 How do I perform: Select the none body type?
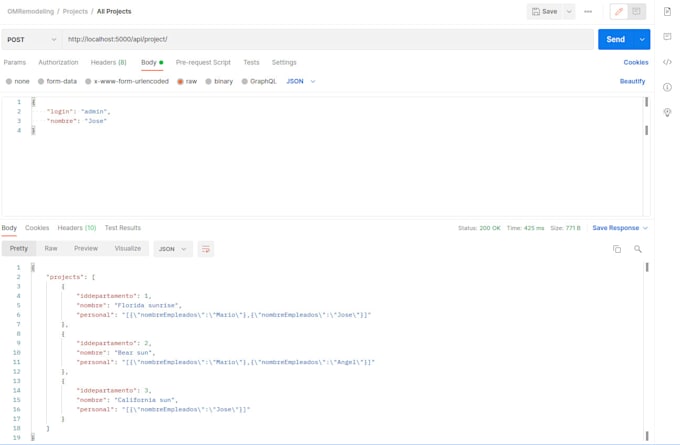(x=17, y=82)
